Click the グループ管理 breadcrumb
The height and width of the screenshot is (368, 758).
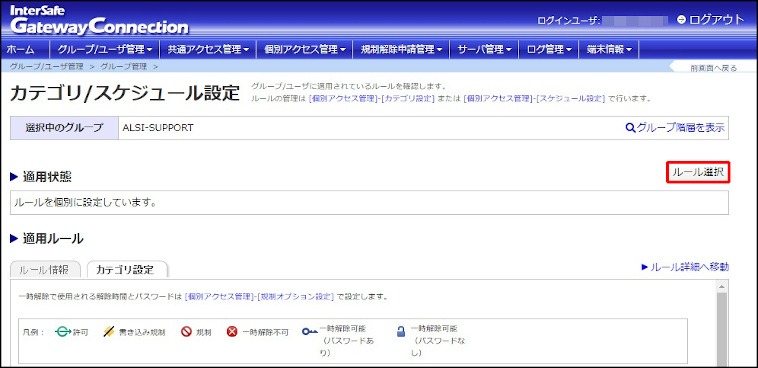[x=124, y=66]
